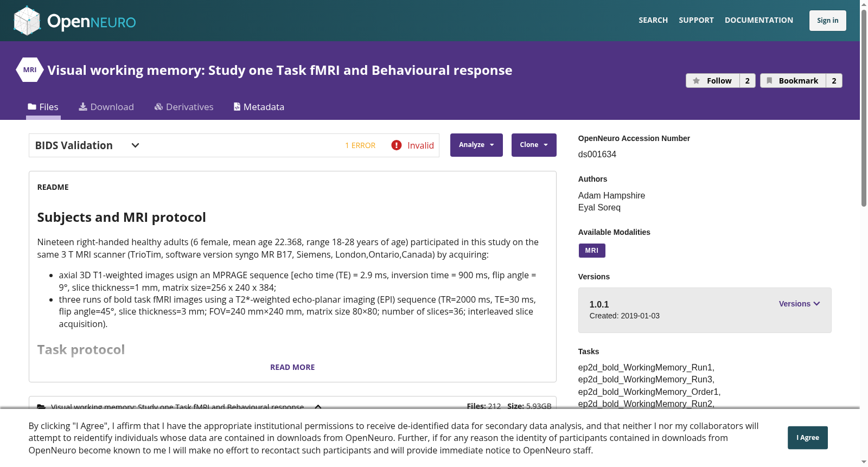868x467 pixels.
Task: Click task ep2d_bold_WorkingMemory_Run1
Action: (x=646, y=367)
